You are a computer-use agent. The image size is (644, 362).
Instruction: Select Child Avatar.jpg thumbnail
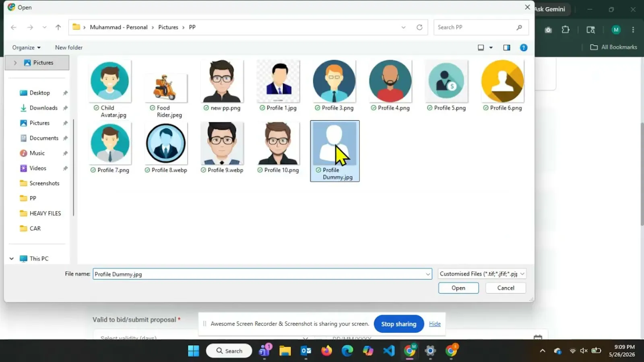click(x=110, y=81)
